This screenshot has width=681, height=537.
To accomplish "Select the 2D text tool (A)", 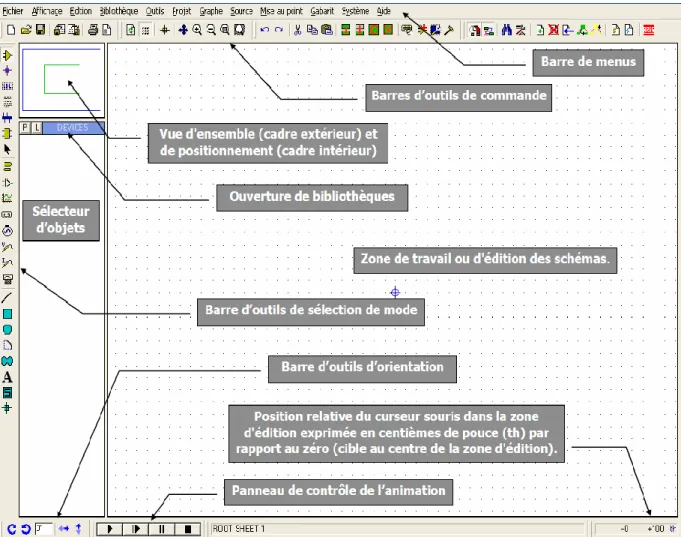I will coord(7,377).
